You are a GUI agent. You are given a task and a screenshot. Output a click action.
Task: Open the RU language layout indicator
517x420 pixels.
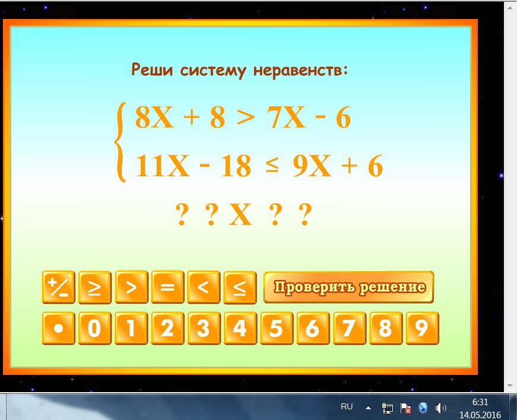coord(347,406)
